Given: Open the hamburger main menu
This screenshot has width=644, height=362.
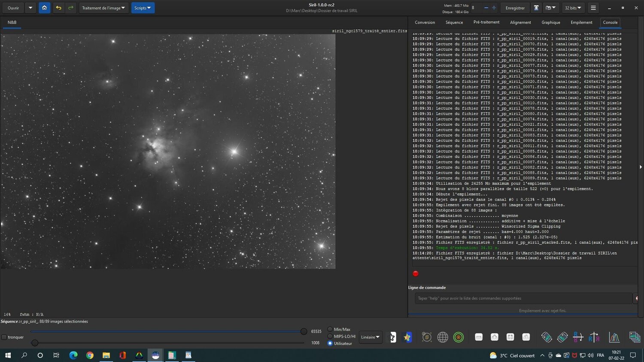Looking at the screenshot, I should pos(593,8).
